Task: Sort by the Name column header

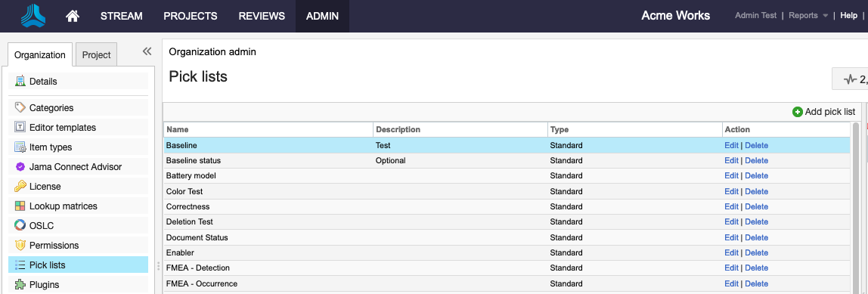Action: 268,129
